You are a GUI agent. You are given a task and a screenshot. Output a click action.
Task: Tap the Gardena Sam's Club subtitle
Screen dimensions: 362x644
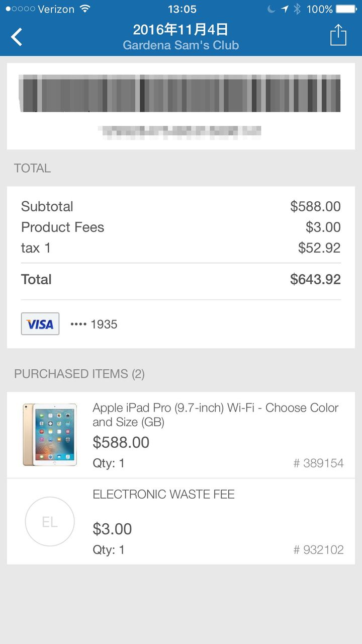click(x=181, y=45)
